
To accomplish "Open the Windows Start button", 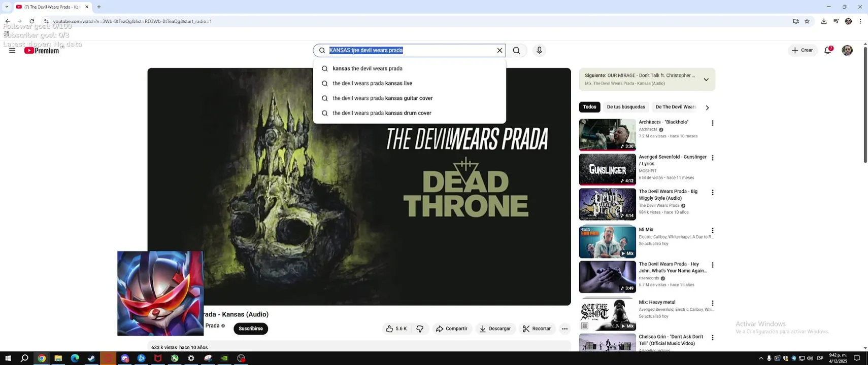I will (x=8, y=358).
